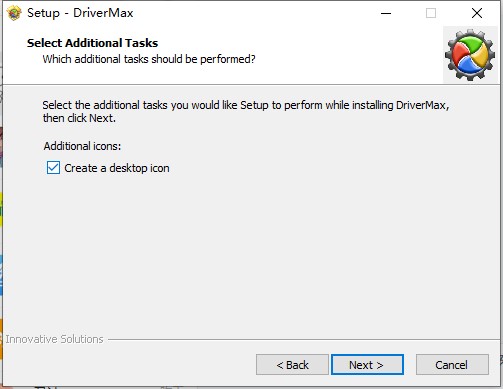The height and width of the screenshot is (389, 503).
Task: Click the white header area beside the gear logo
Action: coord(347,53)
